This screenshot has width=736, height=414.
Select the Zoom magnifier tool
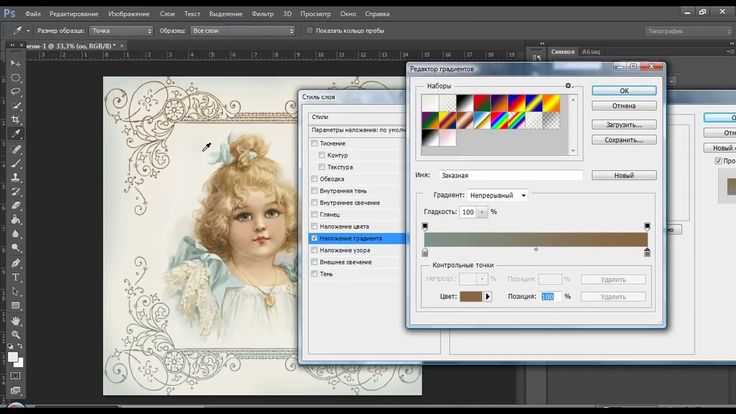point(15,334)
